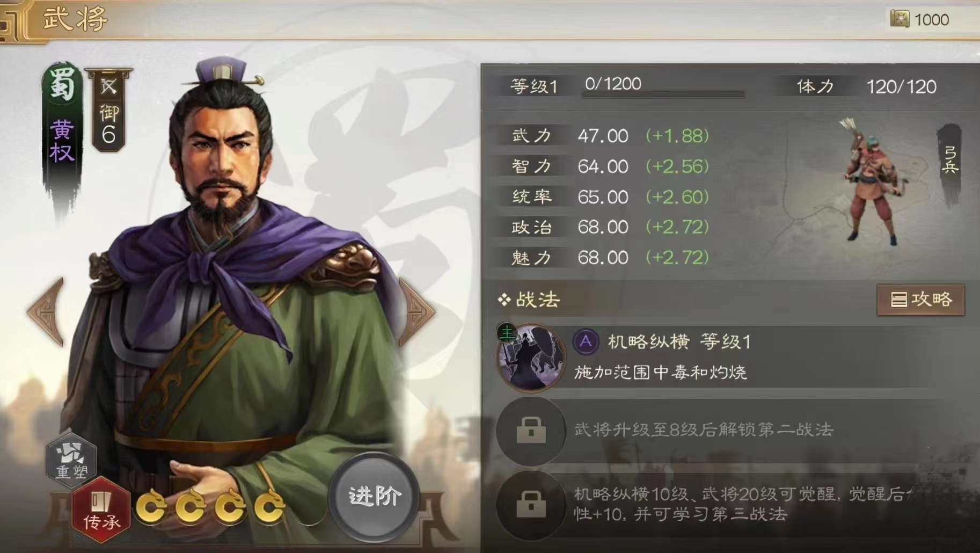Tap the lock icon for second skill
The height and width of the screenshot is (553, 980).
click(531, 430)
